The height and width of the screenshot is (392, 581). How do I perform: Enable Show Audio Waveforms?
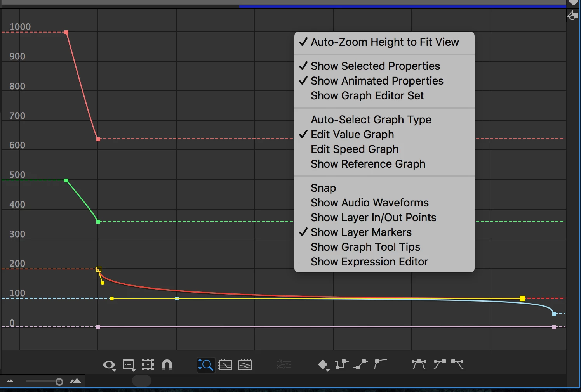pos(384,203)
